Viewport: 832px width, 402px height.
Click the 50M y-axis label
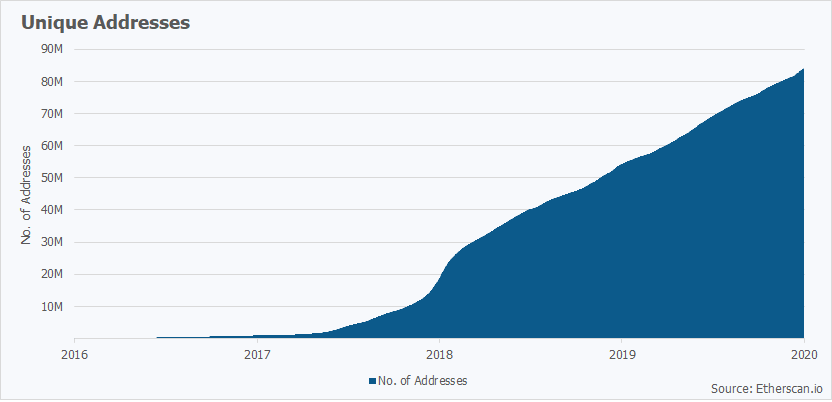[x=52, y=178]
